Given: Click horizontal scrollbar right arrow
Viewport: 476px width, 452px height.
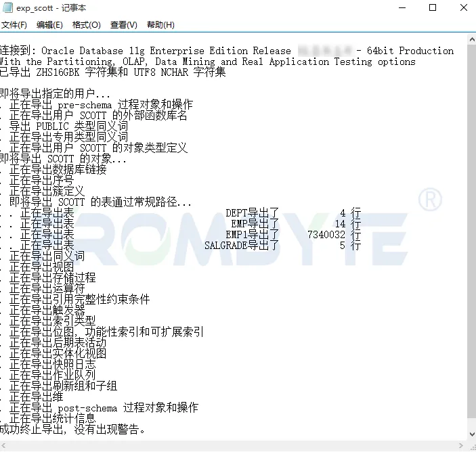Looking at the screenshot, I should (x=461, y=446).
